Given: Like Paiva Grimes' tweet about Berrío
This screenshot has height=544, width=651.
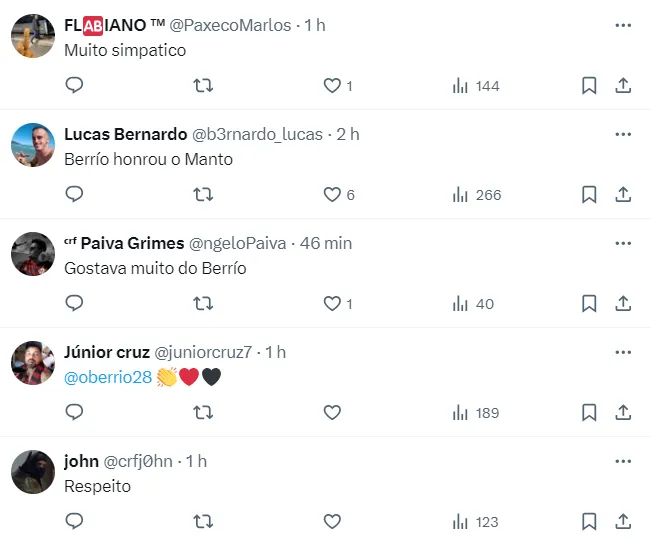Looking at the screenshot, I should pyautogui.click(x=332, y=303).
